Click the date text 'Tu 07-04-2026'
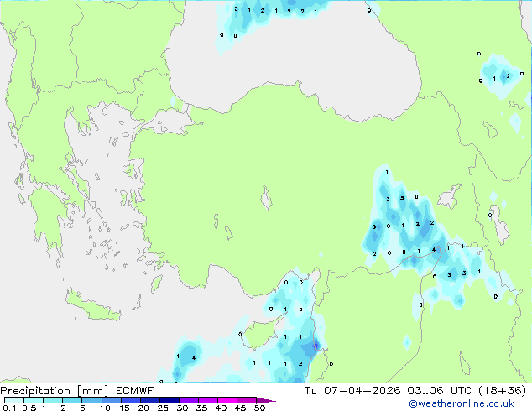 pos(352,391)
